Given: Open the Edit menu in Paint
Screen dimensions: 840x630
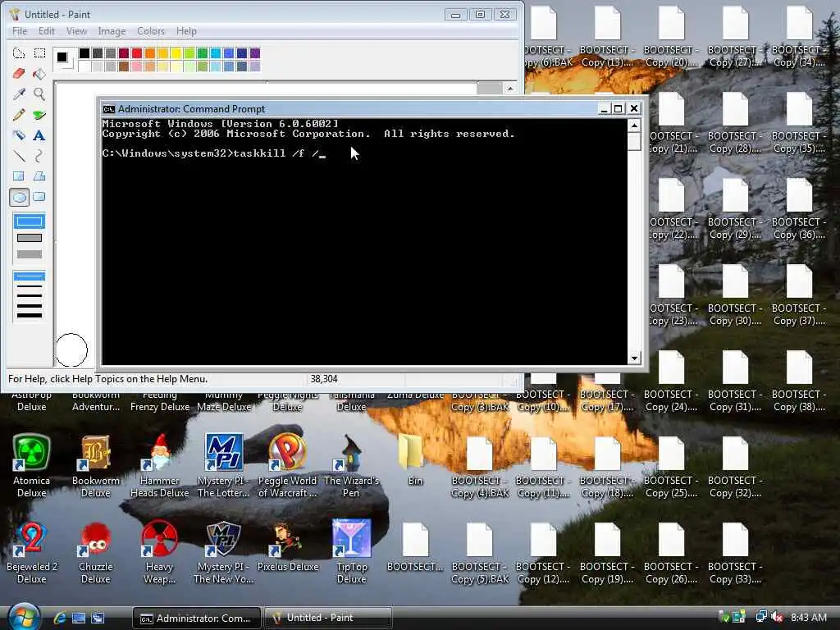Looking at the screenshot, I should (x=47, y=31).
